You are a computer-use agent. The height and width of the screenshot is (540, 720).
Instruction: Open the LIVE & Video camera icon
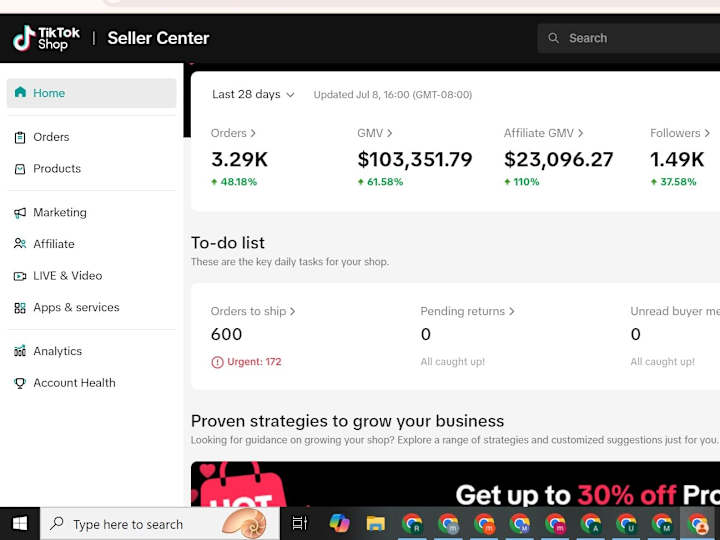pyautogui.click(x=20, y=276)
